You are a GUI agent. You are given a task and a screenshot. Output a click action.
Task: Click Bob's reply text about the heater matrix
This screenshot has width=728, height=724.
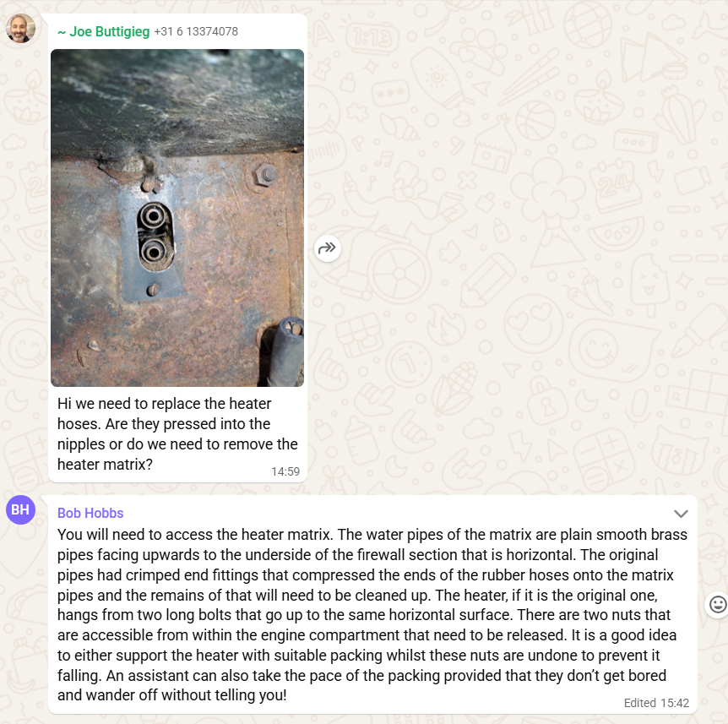(372, 615)
